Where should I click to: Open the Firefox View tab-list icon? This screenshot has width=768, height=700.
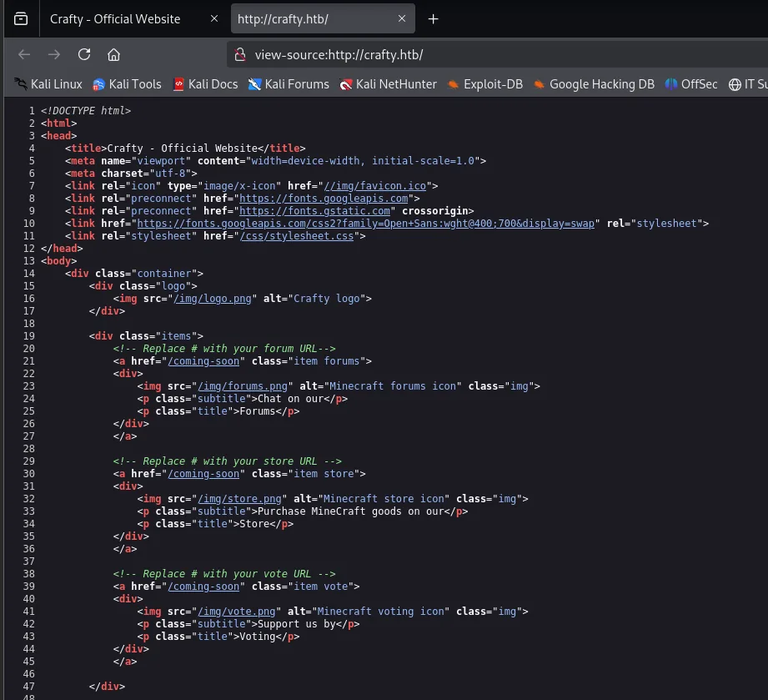(x=21, y=19)
